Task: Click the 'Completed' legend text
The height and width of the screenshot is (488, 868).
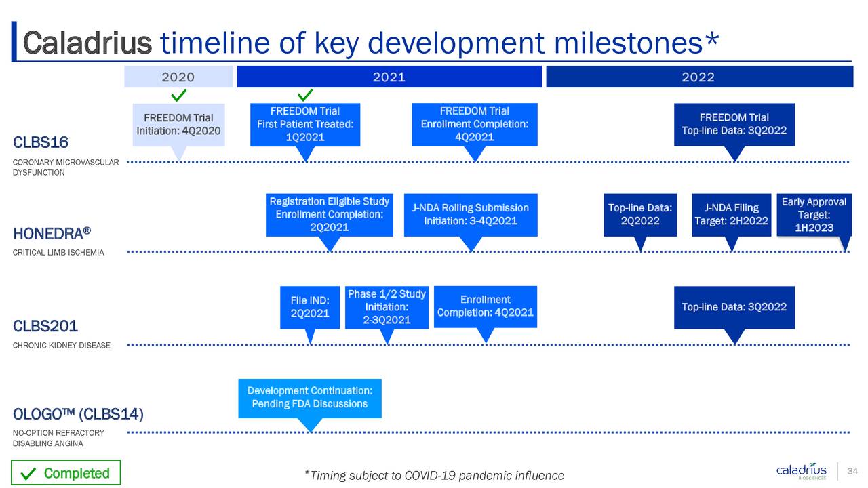Action: pyautogui.click(x=77, y=474)
